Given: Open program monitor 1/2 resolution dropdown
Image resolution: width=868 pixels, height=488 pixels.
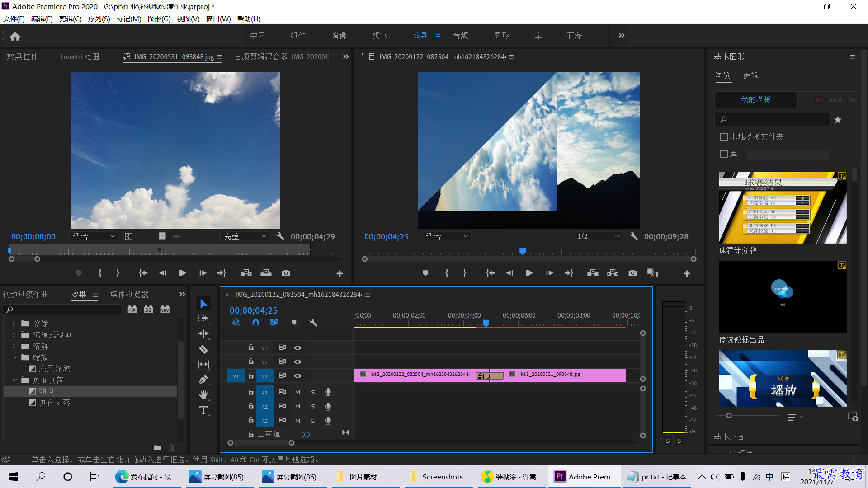Looking at the screenshot, I should (598, 236).
